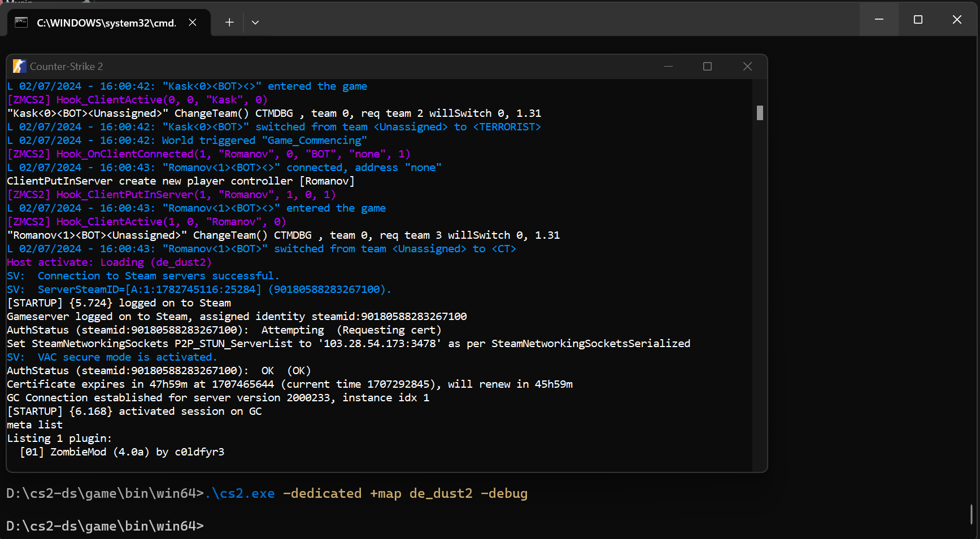Select the C:\WINDOWS\system32\cmd tab

point(108,23)
